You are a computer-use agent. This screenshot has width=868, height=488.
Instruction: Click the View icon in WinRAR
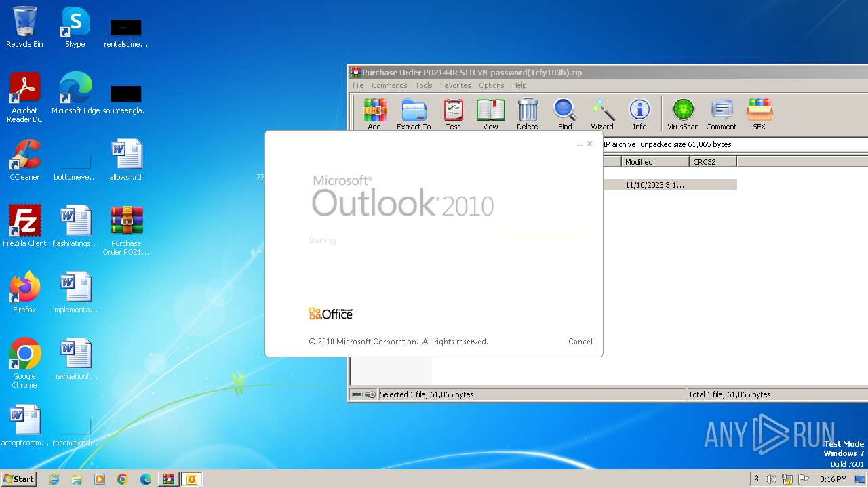[x=490, y=114]
